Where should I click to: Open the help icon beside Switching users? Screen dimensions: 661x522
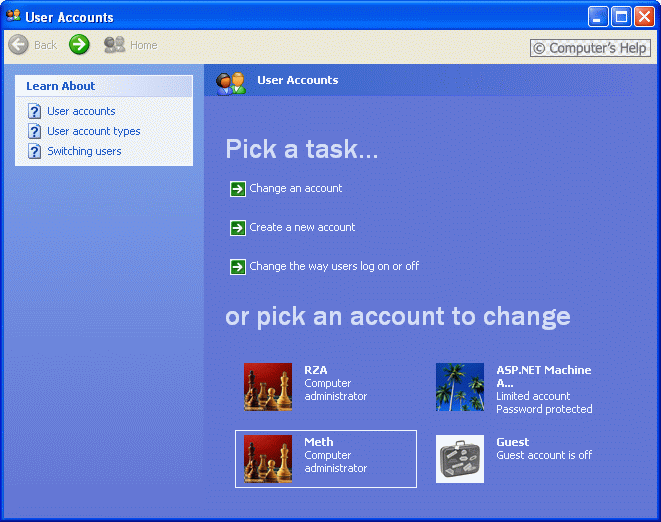[x=35, y=151]
